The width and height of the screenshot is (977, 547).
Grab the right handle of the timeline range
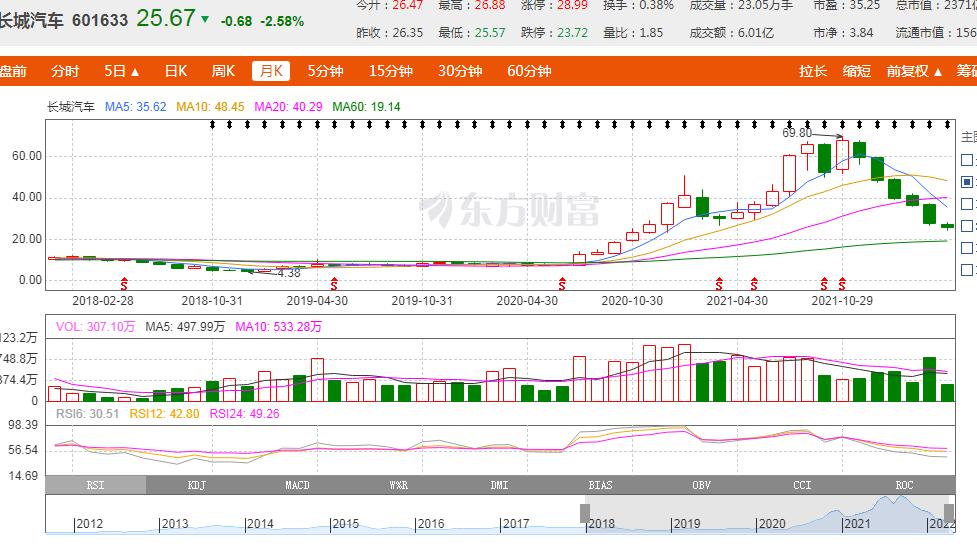point(949,513)
